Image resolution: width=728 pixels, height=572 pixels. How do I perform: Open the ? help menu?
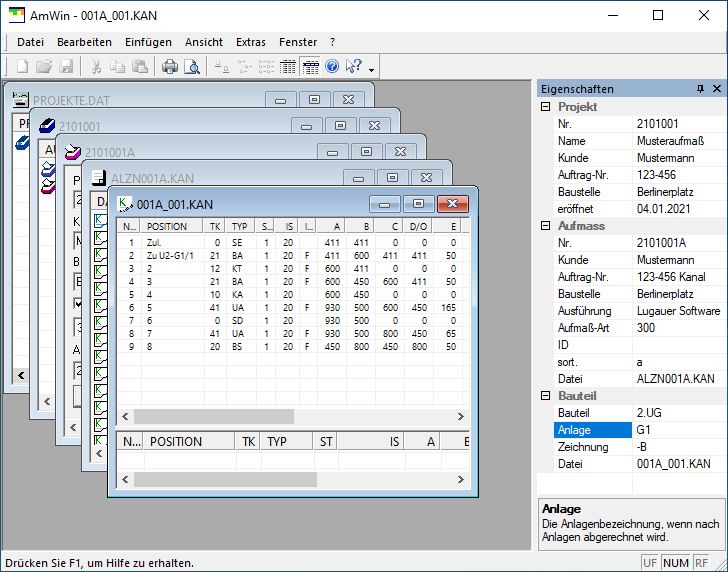[332, 42]
